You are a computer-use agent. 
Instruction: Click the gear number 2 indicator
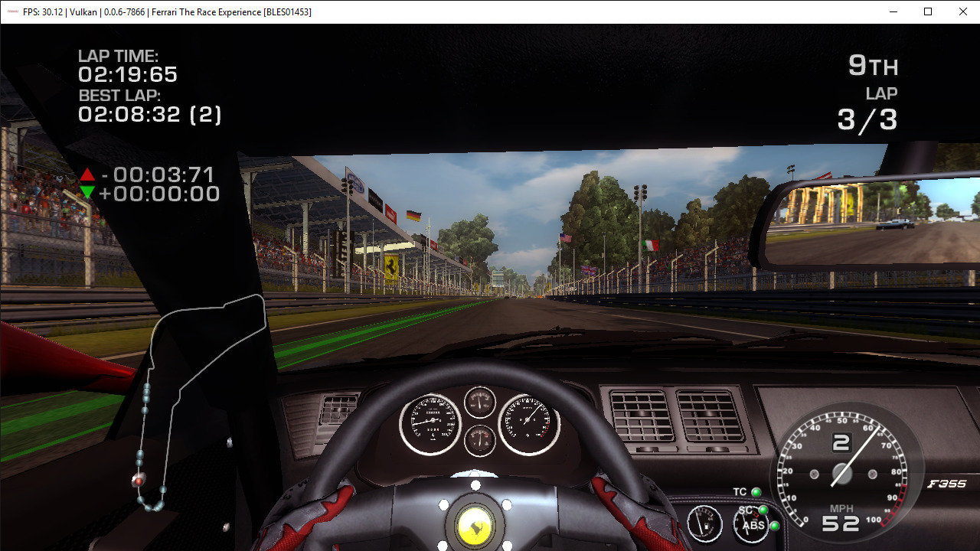[x=841, y=442]
